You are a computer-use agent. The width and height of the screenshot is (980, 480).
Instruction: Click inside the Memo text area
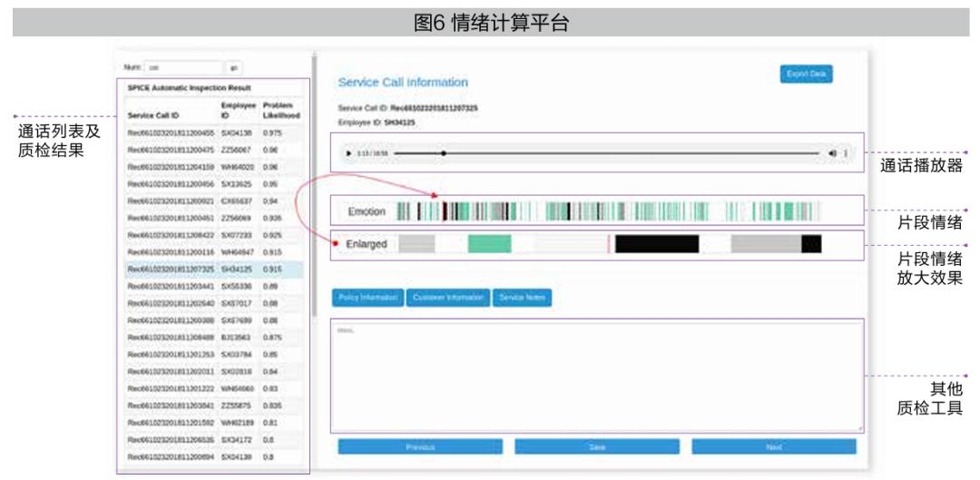pyautogui.click(x=597, y=377)
